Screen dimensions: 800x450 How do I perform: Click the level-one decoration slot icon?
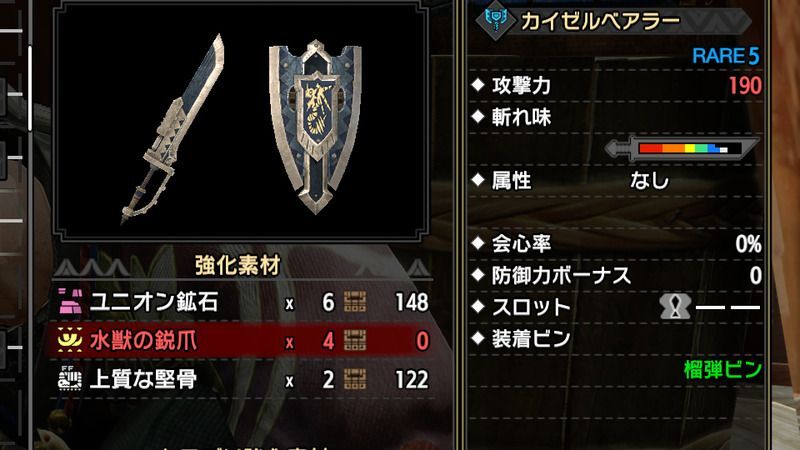point(675,307)
